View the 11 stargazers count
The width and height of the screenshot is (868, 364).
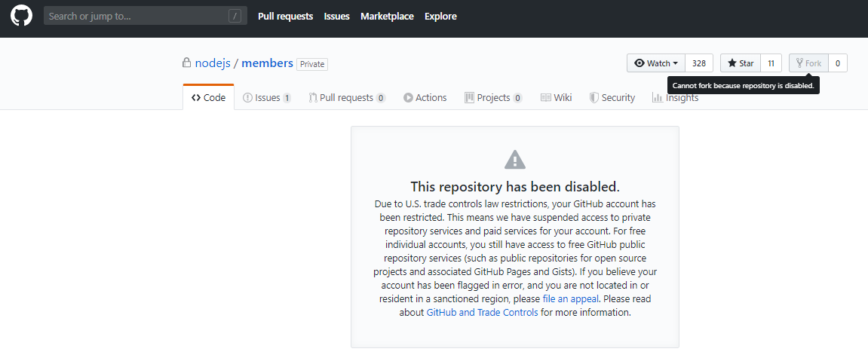pyautogui.click(x=771, y=63)
